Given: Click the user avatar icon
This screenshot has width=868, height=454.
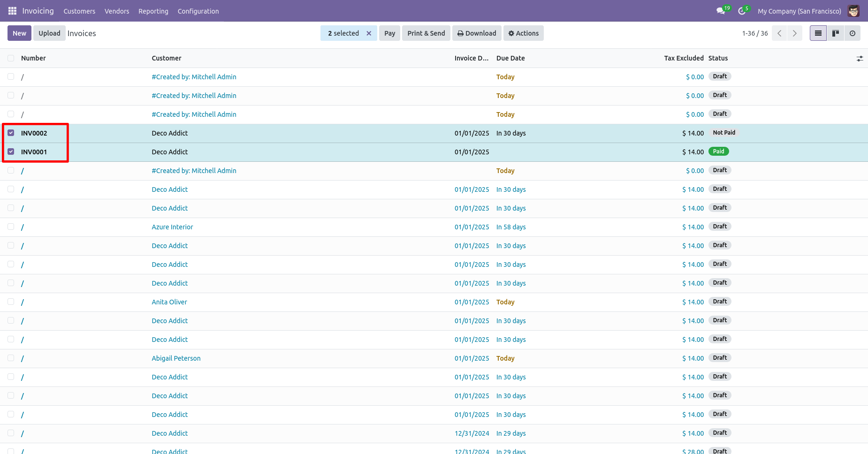Looking at the screenshot, I should [x=853, y=11].
